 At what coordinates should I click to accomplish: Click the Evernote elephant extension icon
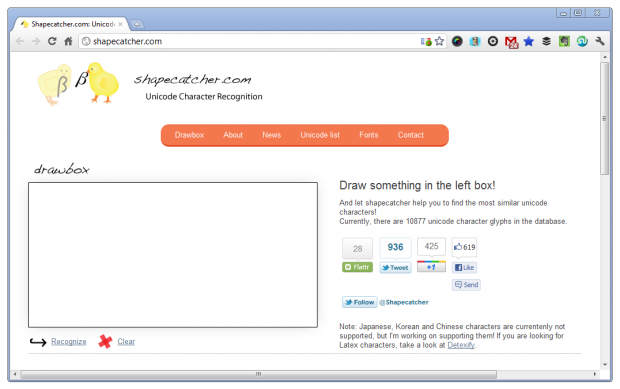tap(564, 41)
